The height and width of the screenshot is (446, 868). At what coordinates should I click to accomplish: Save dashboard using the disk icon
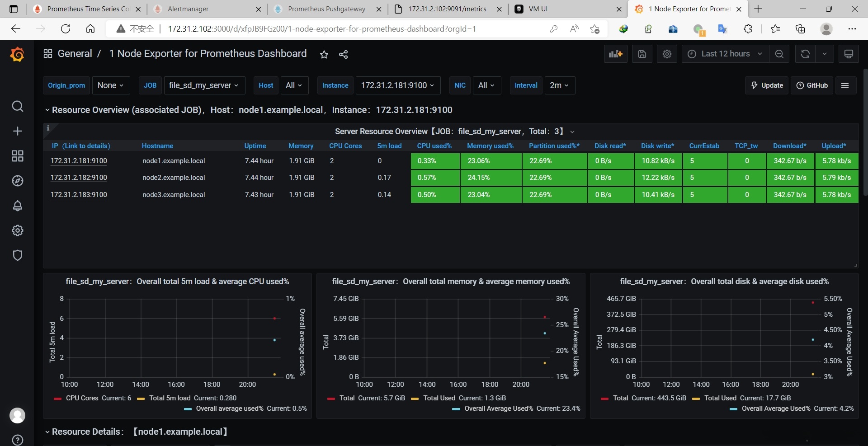642,54
